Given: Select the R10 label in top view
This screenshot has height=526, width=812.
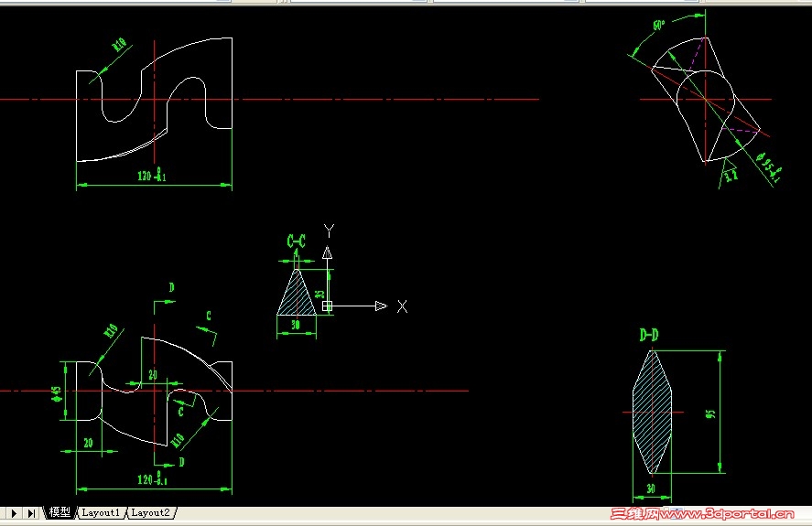Looking at the screenshot, I should tap(120, 45).
